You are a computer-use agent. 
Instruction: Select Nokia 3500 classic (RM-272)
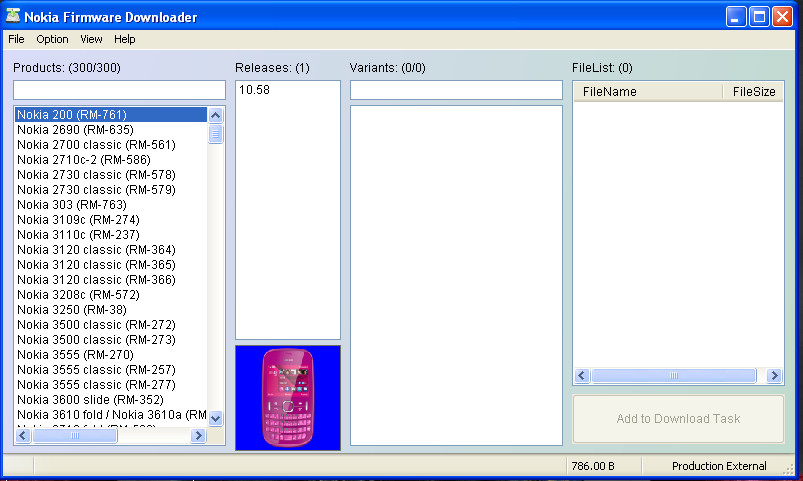[111, 324]
